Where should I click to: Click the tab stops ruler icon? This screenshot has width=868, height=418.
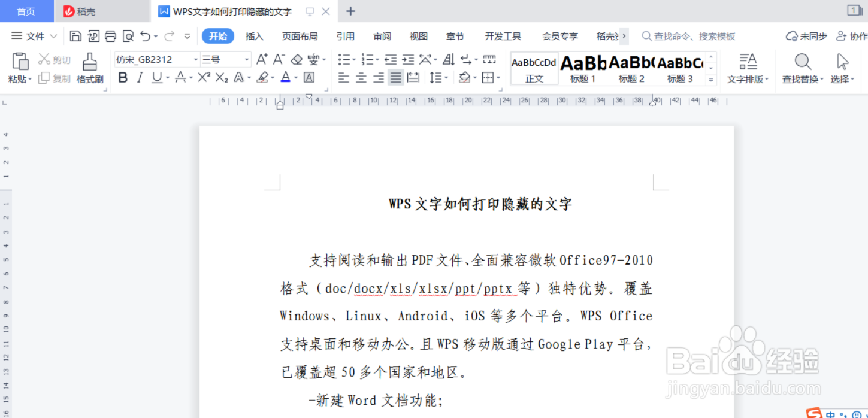tap(489, 59)
